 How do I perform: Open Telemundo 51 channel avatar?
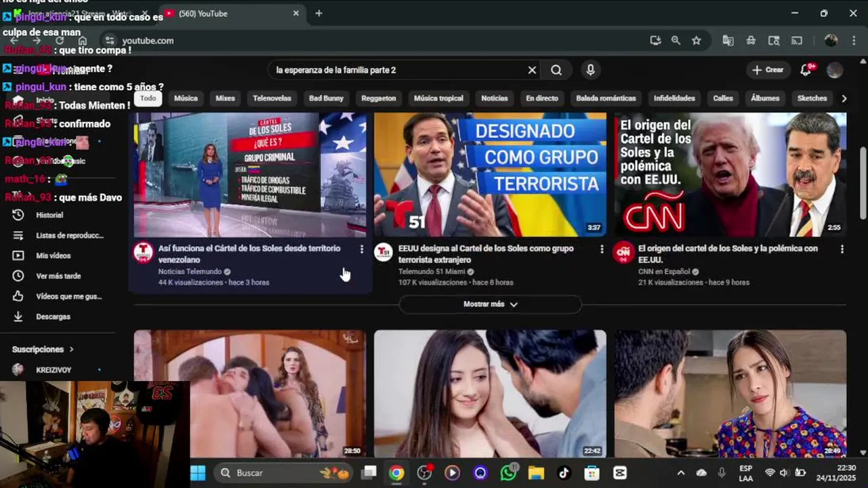point(384,253)
